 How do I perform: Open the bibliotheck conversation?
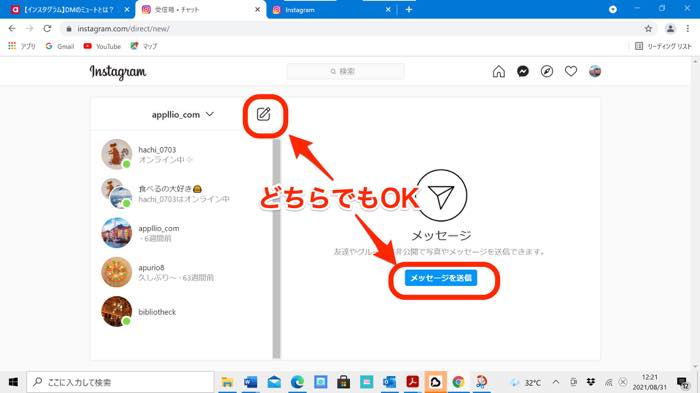click(x=182, y=311)
